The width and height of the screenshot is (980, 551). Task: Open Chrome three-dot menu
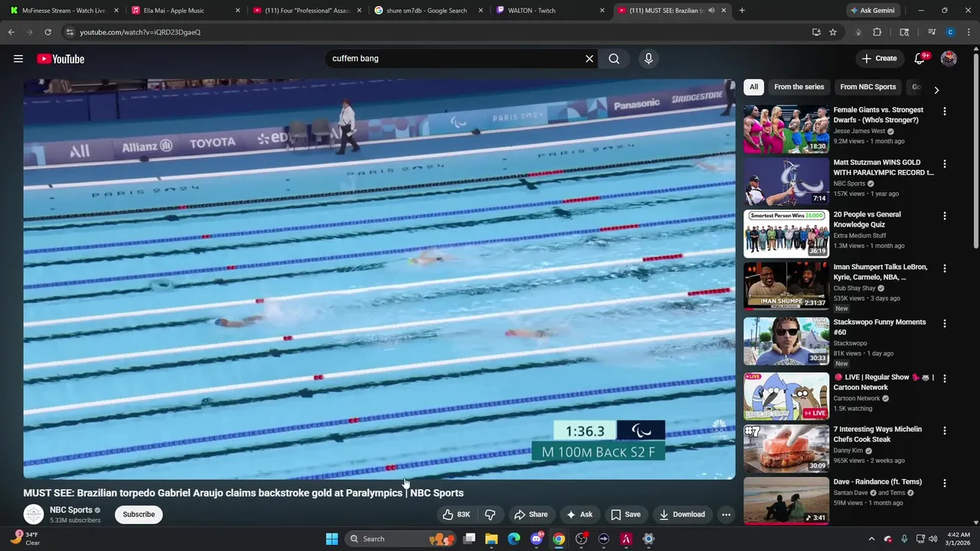click(968, 32)
